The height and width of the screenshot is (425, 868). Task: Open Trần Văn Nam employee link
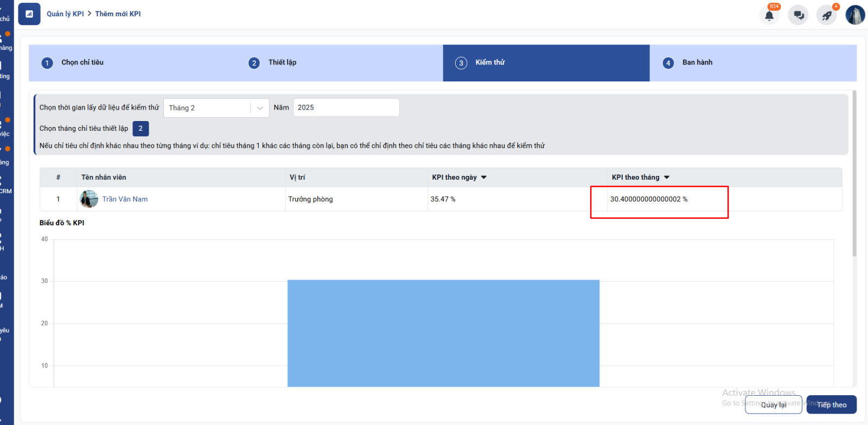pos(125,199)
